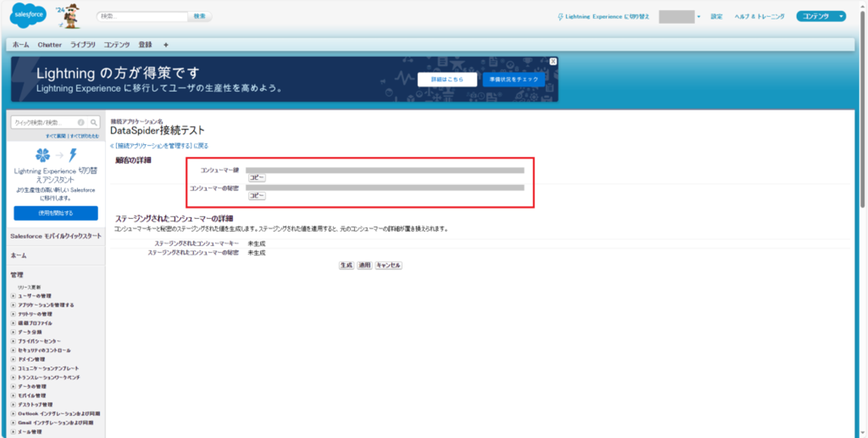Viewport: 868px width, 438px height.
Task: Open ヘルプ & トレーニング link
Action: [759, 17]
